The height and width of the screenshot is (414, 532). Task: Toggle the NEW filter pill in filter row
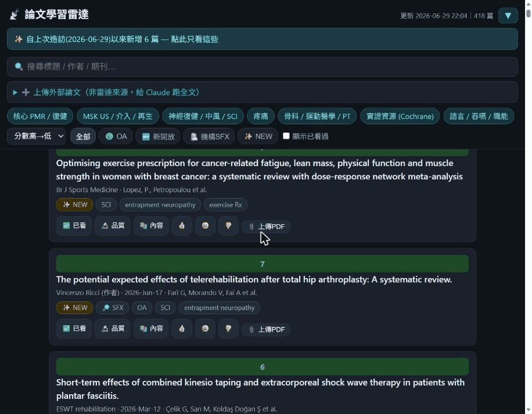[258, 136]
